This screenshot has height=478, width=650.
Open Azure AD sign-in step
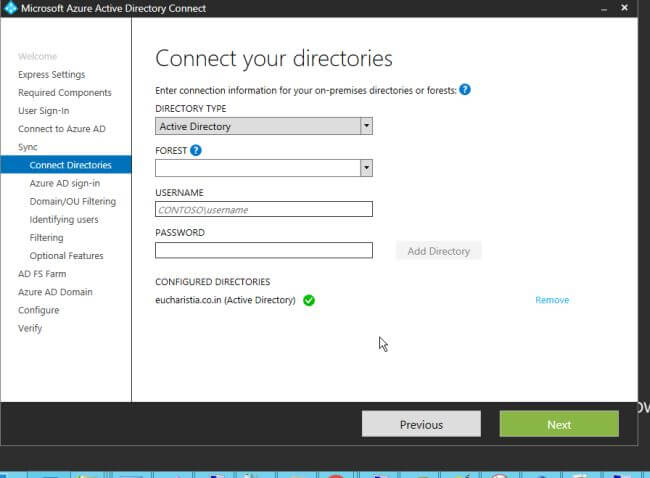65,183
